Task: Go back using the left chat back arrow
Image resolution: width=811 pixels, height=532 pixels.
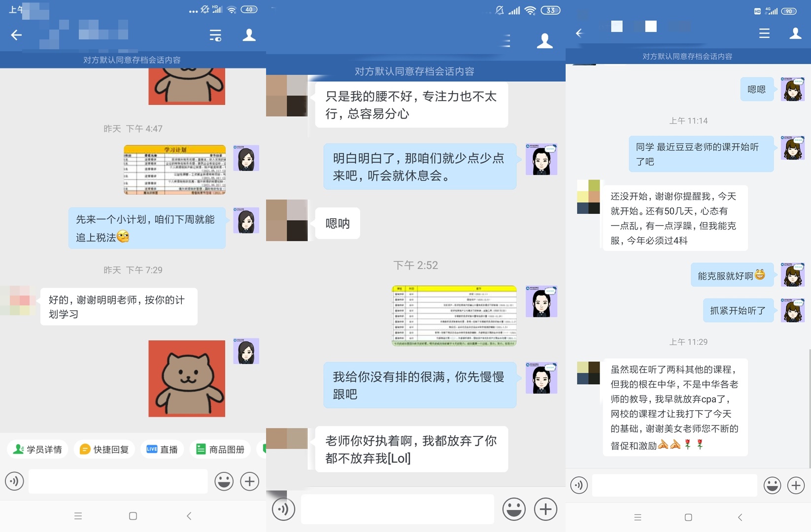Action: 16,35
